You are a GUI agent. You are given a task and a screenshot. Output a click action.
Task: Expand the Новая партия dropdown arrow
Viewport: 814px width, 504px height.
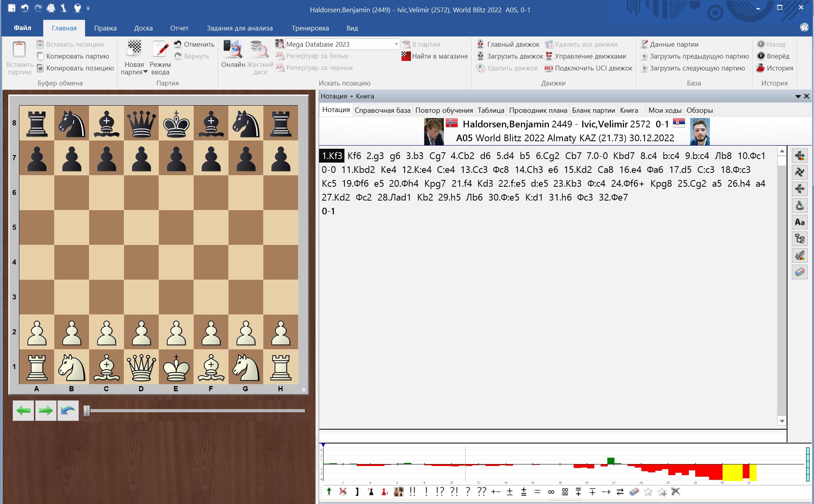(x=145, y=72)
